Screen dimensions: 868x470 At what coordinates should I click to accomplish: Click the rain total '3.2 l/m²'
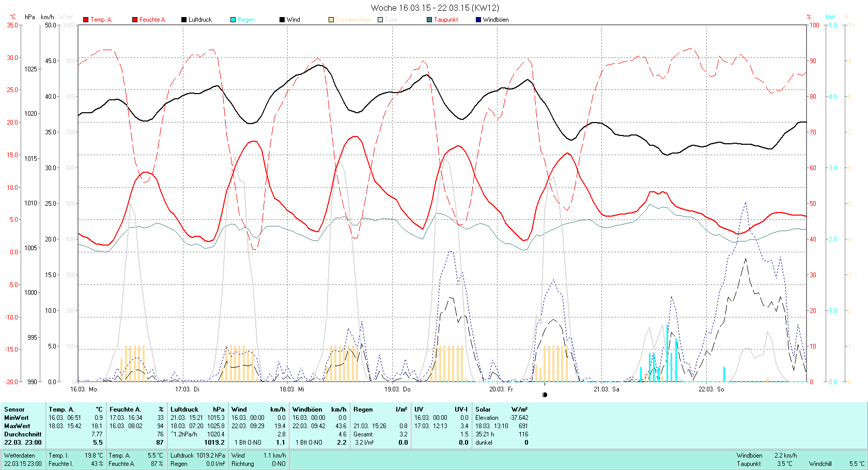point(364,443)
